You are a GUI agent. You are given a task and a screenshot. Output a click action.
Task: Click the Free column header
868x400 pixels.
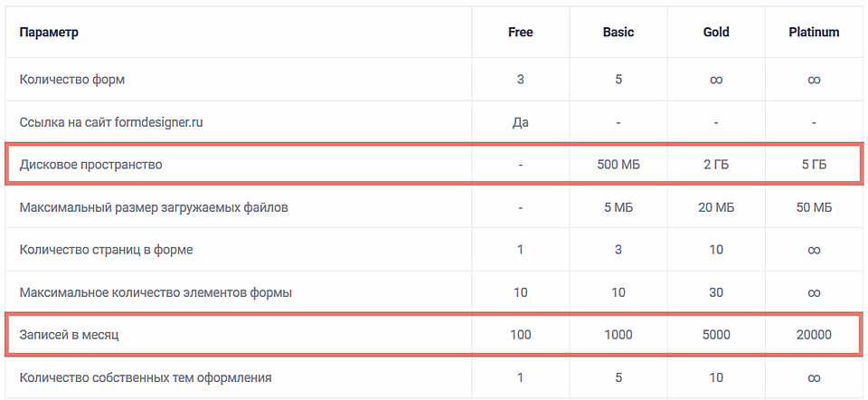coord(520,33)
